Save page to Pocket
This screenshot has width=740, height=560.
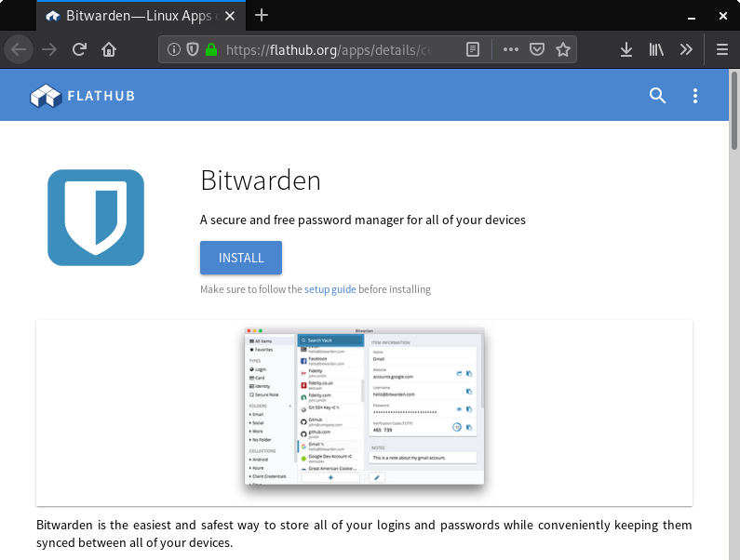pyautogui.click(x=537, y=49)
